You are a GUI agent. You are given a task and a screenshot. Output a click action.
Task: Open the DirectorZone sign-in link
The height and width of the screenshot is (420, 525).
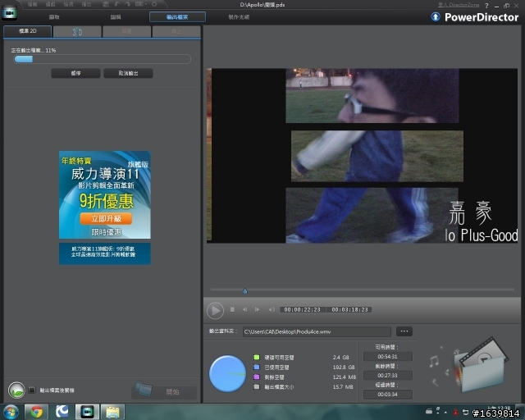(x=459, y=5)
